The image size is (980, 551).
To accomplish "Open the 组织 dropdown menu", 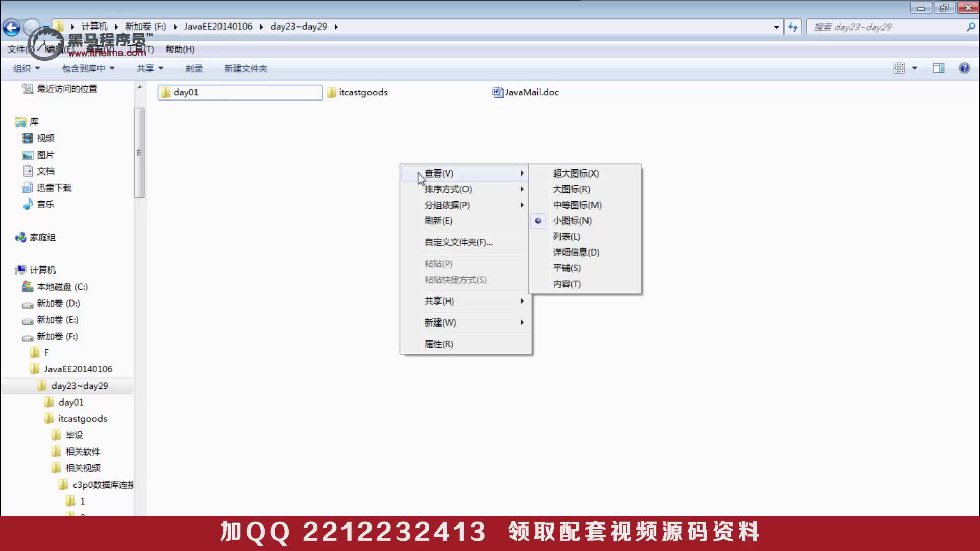I will point(27,68).
